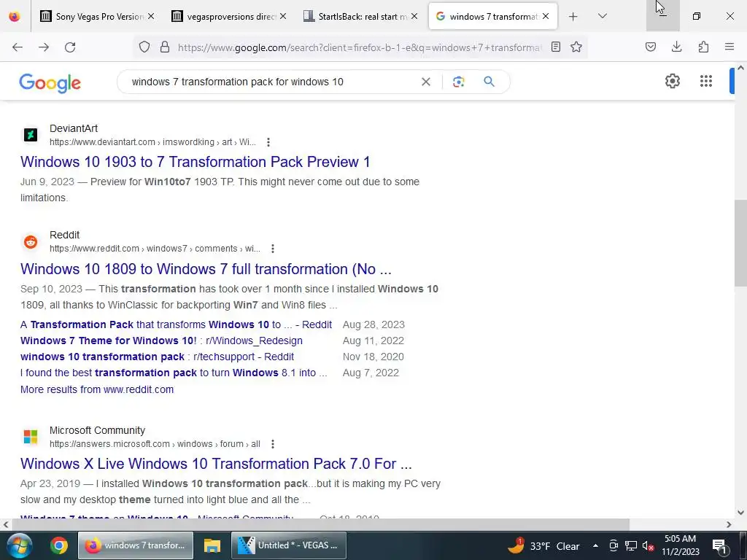Close the Sony Vegas Pro Version tab
The width and height of the screenshot is (747, 560).
tap(151, 16)
